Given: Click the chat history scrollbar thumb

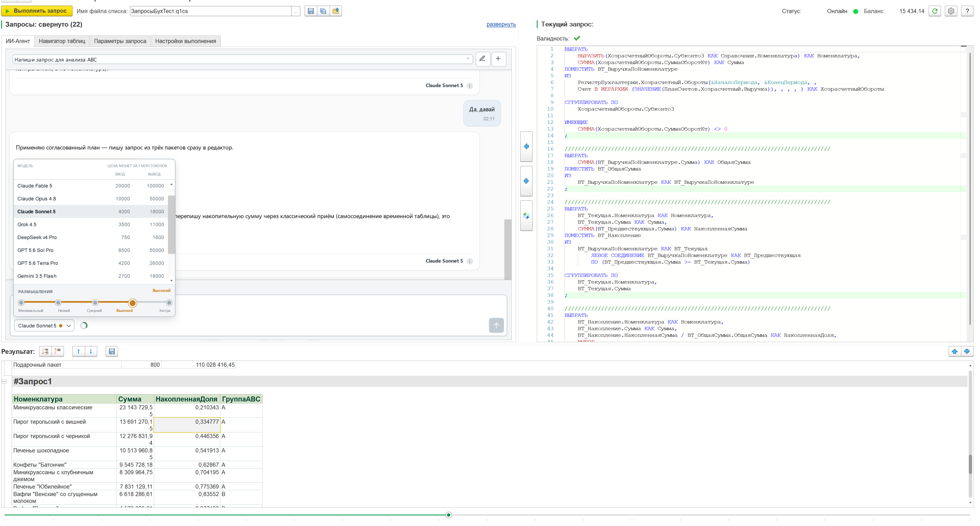Looking at the screenshot, I should coord(508,249).
